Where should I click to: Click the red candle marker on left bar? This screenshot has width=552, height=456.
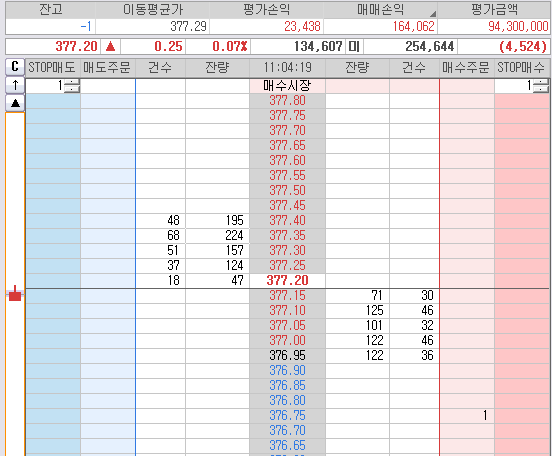coord(15,293)
